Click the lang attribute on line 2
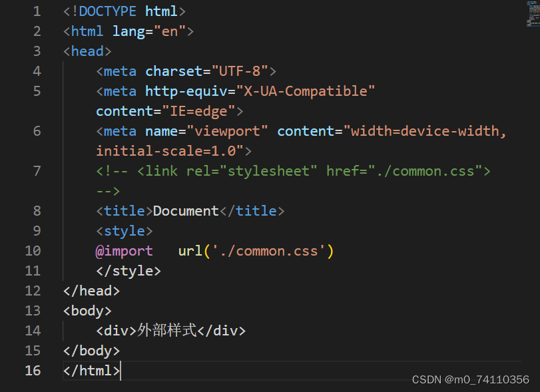540x392 pixels. [x=129, y=32]
